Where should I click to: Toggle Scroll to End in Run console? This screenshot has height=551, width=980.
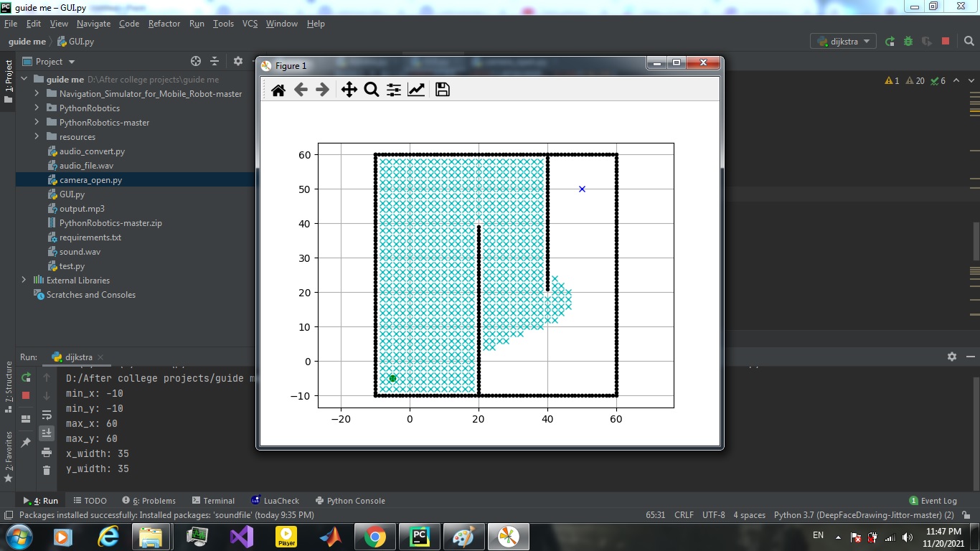tap(47, 433)
